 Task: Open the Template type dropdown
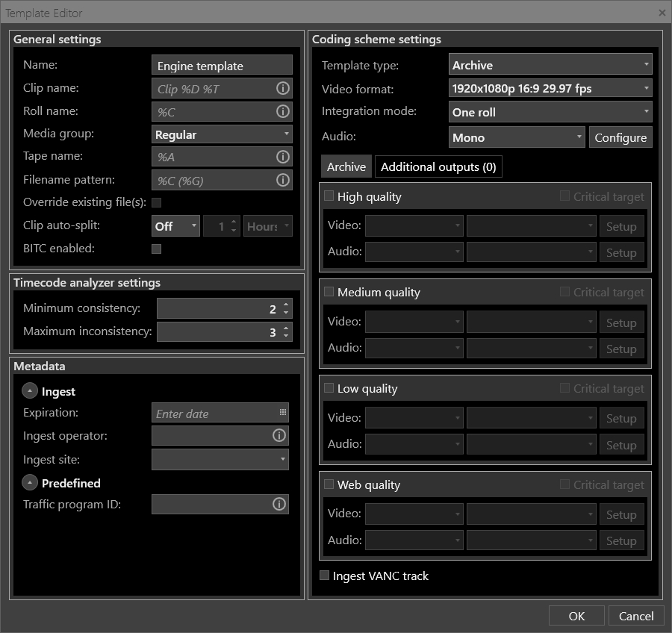point(550,64)
